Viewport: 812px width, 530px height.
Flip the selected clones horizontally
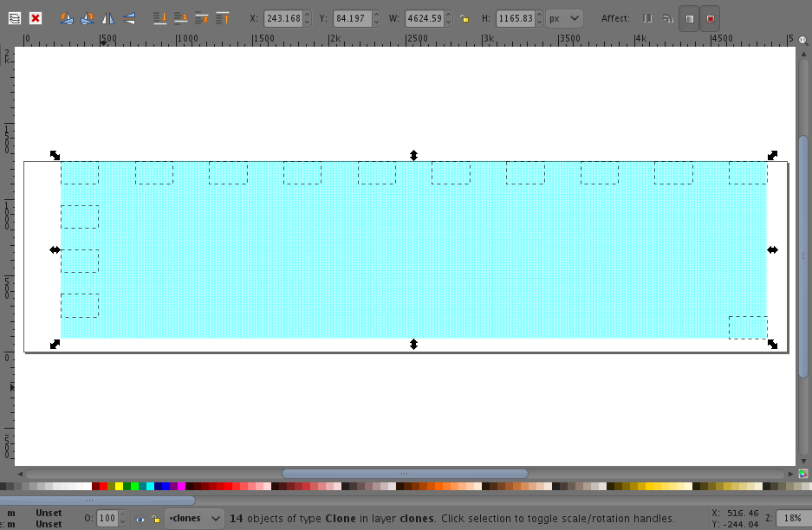(x=108, y=17)
